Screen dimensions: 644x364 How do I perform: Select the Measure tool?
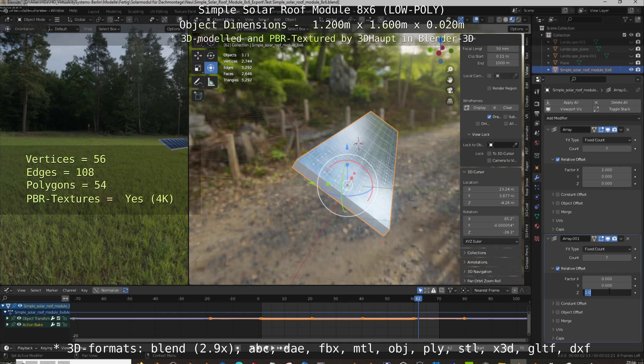point(211,82)
